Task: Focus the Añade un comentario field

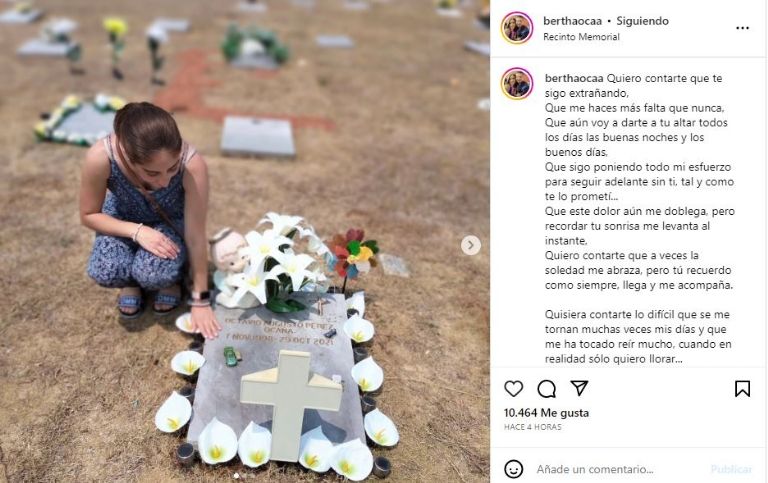Action: coord(617,469)
